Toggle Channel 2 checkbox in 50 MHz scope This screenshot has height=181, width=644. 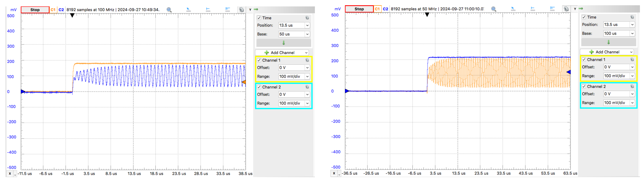click(x=584, y=86)
